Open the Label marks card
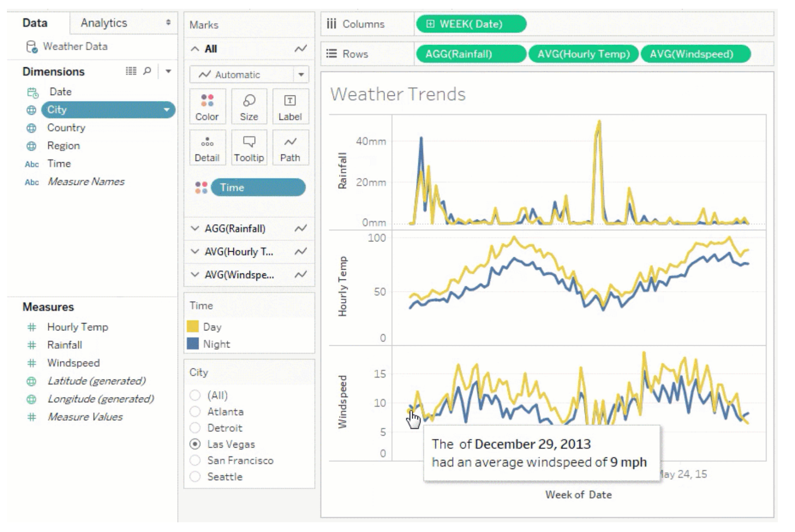Viewport: 795px width, 532px height. pos(290,107)
